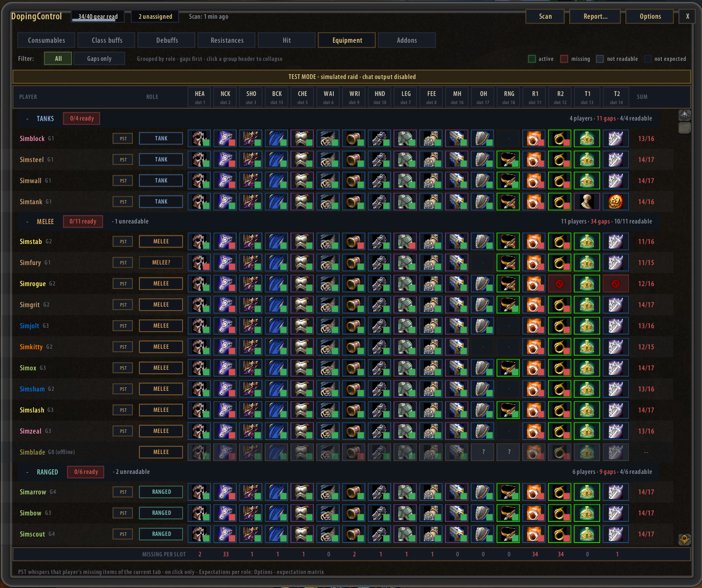Image resolution: width=702 pixels, height=588 pixels.
Task: Toggle Simtank's TANK role button
Action: click(x=161, y=202)
